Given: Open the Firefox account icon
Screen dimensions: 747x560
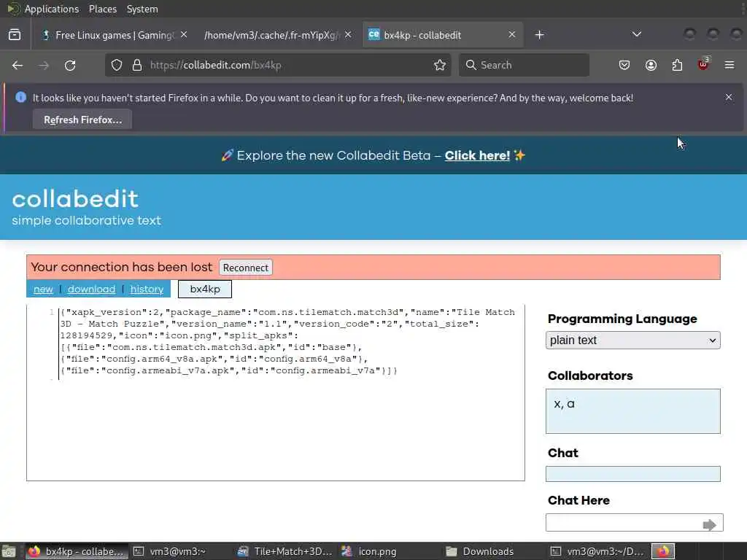Looking at the screenshot, I should (651, 65).
